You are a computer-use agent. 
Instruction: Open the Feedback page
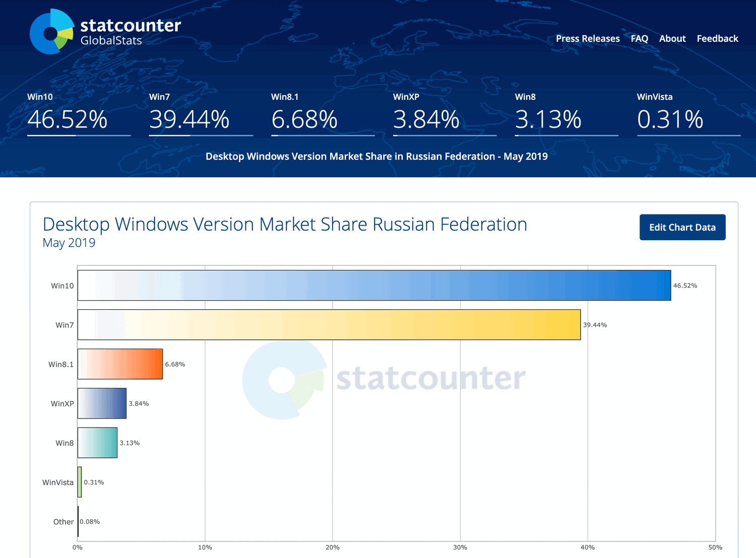pos(717,38)
